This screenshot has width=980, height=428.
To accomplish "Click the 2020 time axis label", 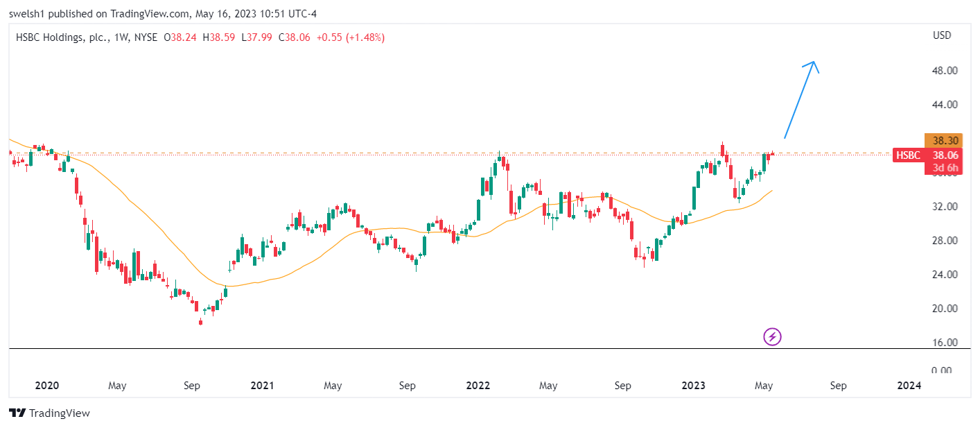I will (x=46, y=386).
